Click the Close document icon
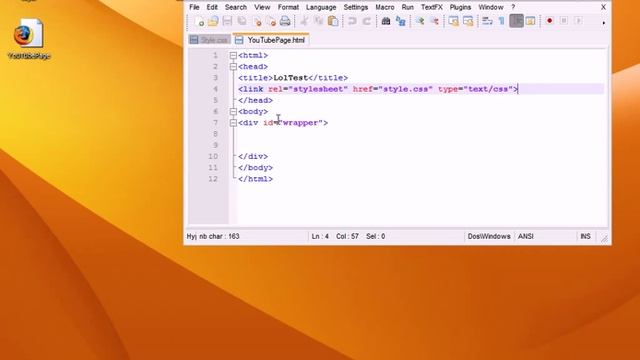The image size is (640, 360). (257, 21)
